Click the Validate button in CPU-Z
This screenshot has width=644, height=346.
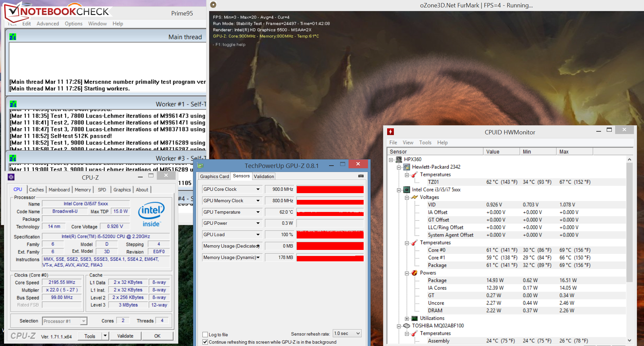(x=125, y=336)
